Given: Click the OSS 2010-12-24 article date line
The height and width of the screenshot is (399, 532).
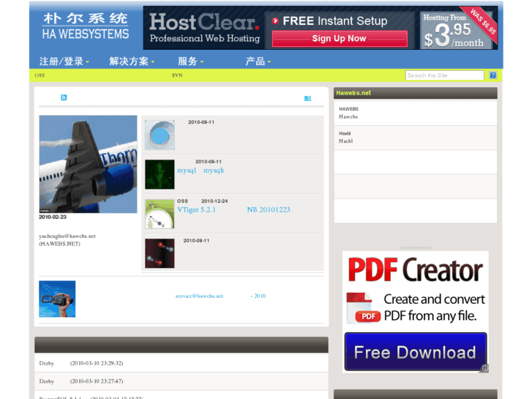Looking at the screenshot, I should point(203,201).
